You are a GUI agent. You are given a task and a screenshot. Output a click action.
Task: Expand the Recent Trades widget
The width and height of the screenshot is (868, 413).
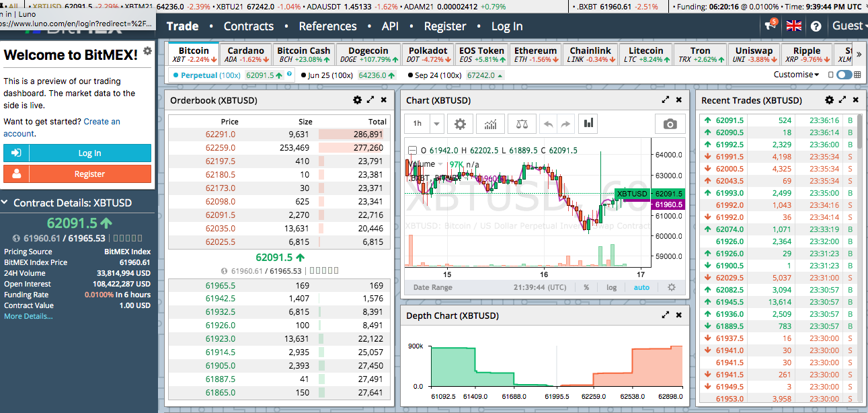click(842, 100)
